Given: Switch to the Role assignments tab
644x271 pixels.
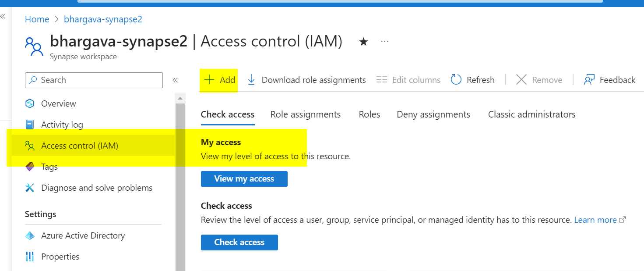Looking at the screenshot, I should pyautogui.click(x=306, y=114).
